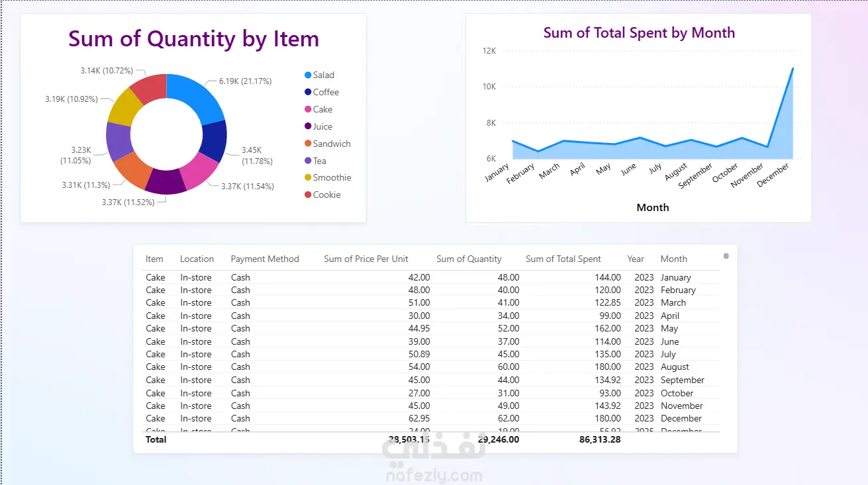Click the Sum of Price Per Unit header
This screenshot has width=868, height=485.
tap(365, 259)
